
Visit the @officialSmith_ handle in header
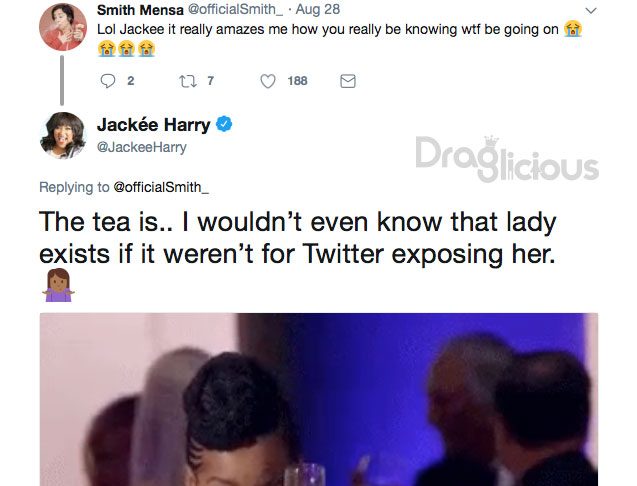tap(235, 9)
